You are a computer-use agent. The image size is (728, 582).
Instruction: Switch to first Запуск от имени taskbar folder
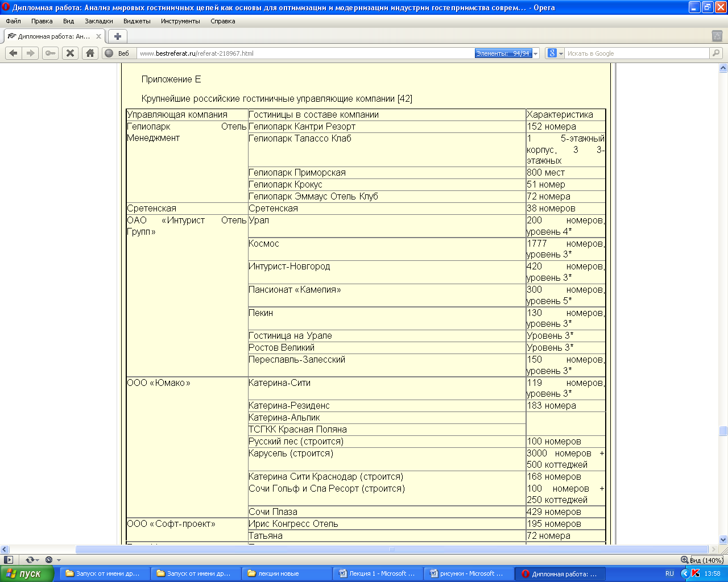coord(104,573)
